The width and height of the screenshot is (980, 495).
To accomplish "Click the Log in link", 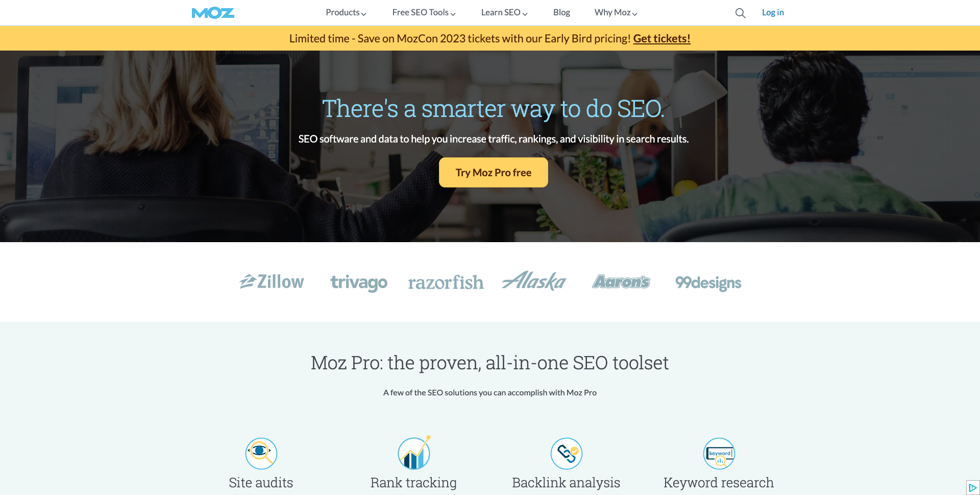I will [773, 12].
